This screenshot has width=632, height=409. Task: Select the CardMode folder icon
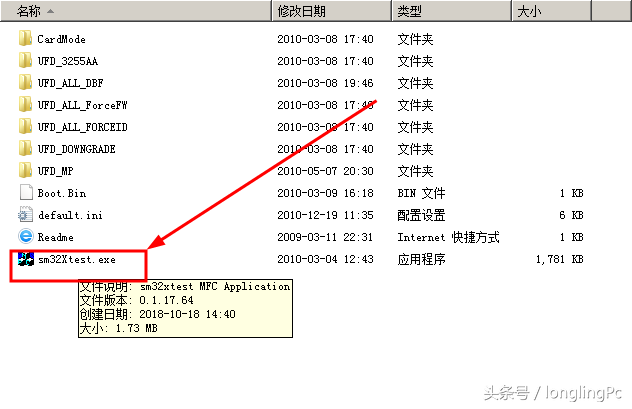pyautogui.click(x=25, y=38)
